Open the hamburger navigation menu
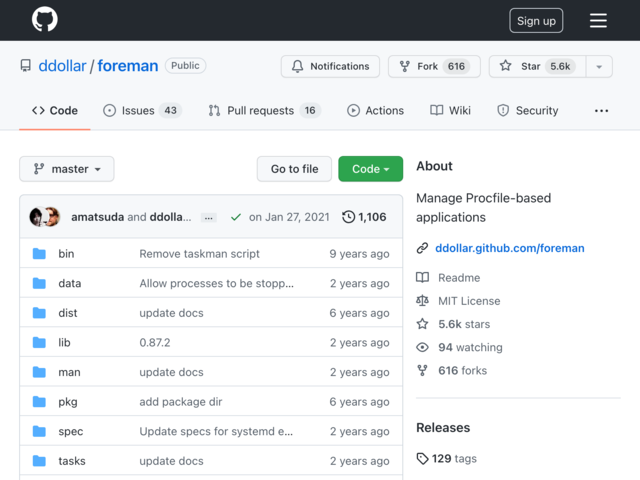This screenshot has width=640, height=480. [x=598, y=20]
